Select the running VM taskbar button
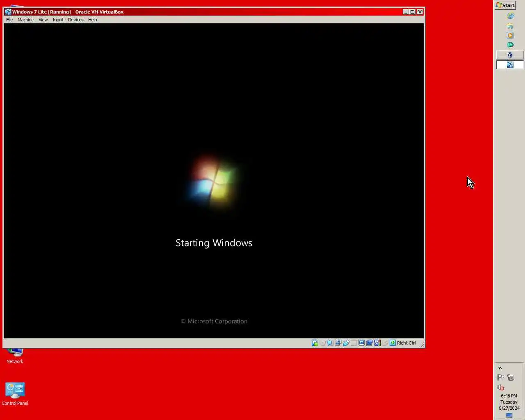Image resolution: width=525 pixels, height=420 pixels. 510,65
